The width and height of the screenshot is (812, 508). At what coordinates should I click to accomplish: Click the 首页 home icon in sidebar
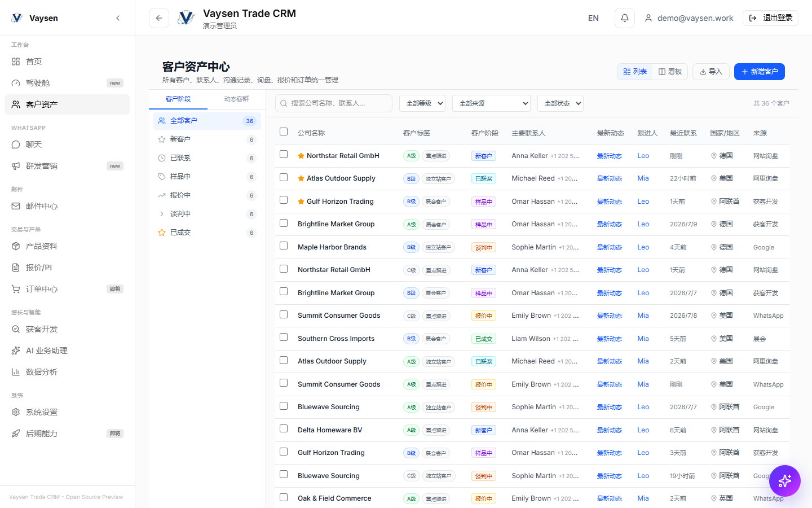point(16,62)
